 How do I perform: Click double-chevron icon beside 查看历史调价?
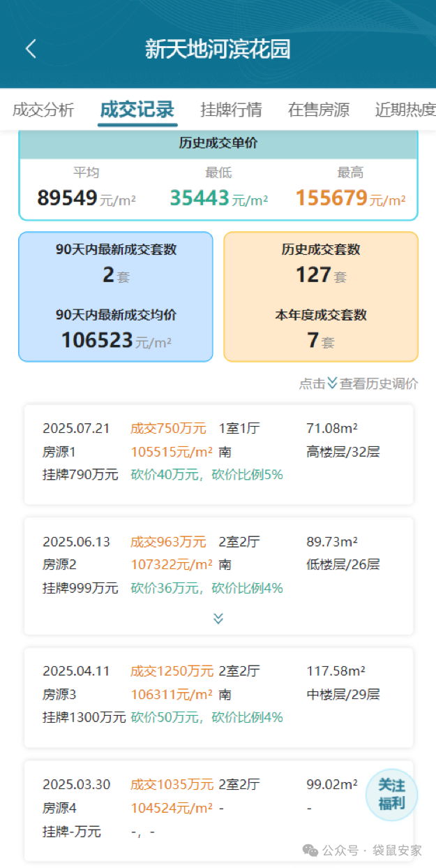pos(332,383)
